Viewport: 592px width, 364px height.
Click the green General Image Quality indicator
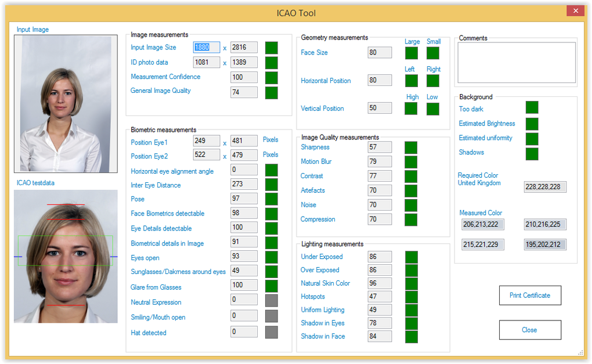pos(271,92)
